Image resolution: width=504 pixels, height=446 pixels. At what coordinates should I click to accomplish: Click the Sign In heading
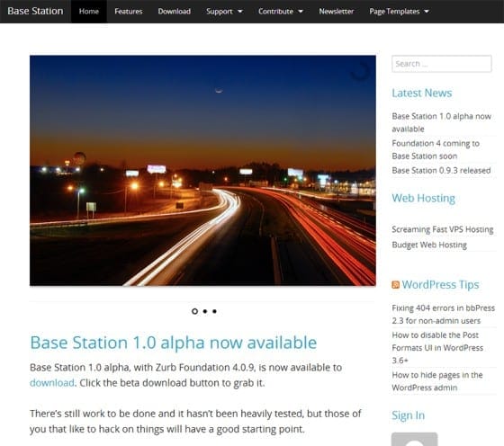point(408,415)
